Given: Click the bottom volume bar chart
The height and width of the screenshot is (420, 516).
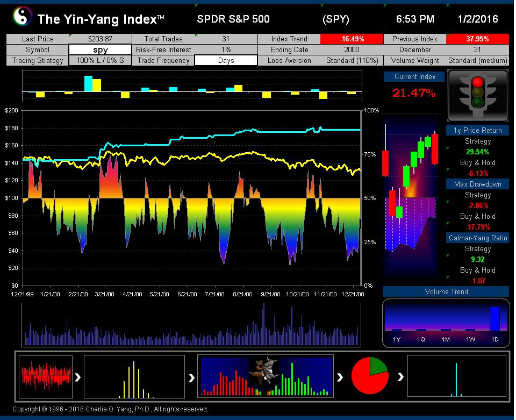Looking at the screenshot, I should pos(191,325).
